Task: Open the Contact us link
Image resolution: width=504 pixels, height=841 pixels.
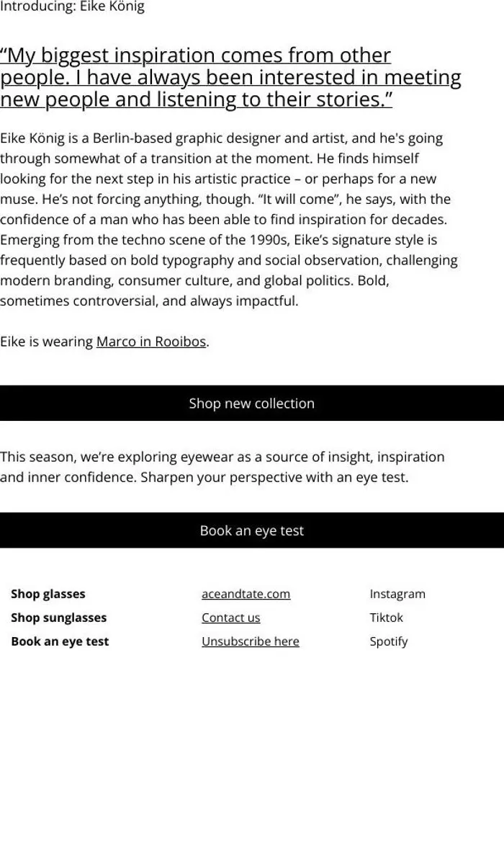Action: (x=231, y=618)
